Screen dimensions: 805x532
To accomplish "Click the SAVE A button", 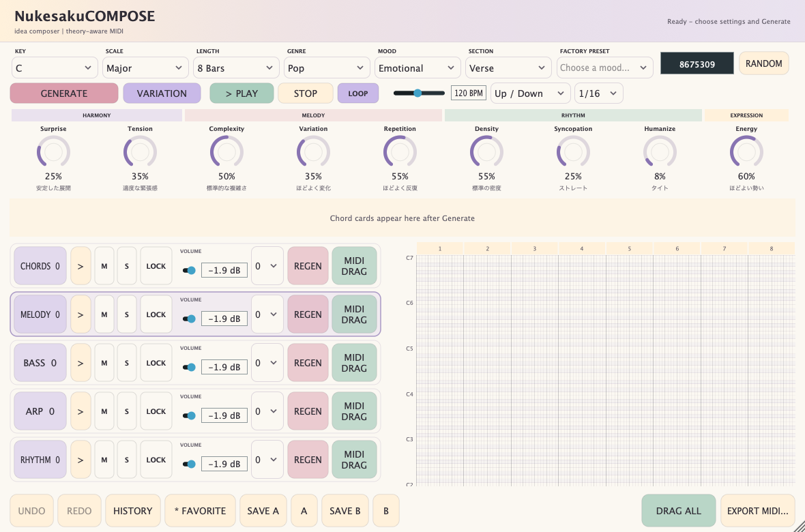I will coord(263,511).
